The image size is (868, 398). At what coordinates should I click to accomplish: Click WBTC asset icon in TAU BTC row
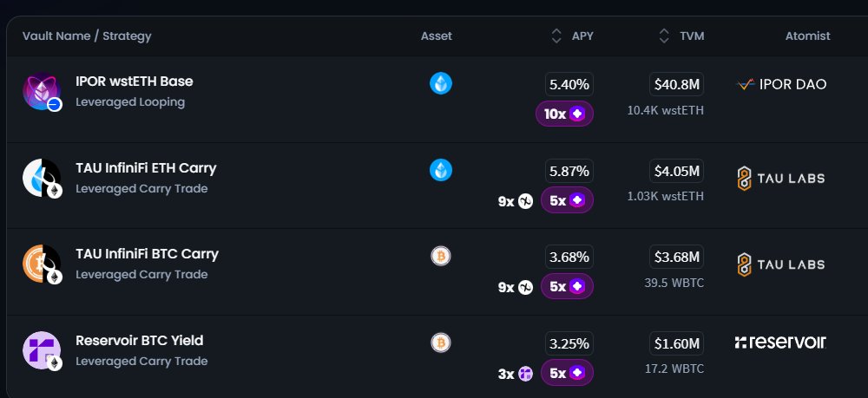tap(441, 256)
